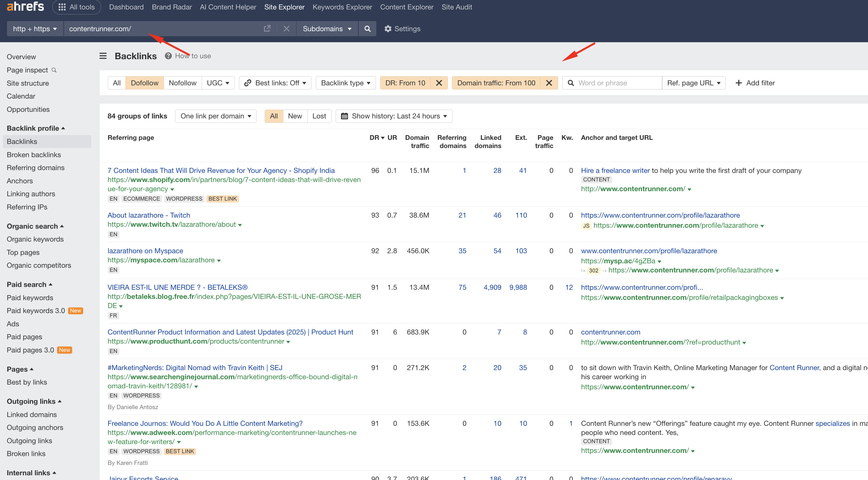Click the Page inspect search icon

tap(54, 70)
